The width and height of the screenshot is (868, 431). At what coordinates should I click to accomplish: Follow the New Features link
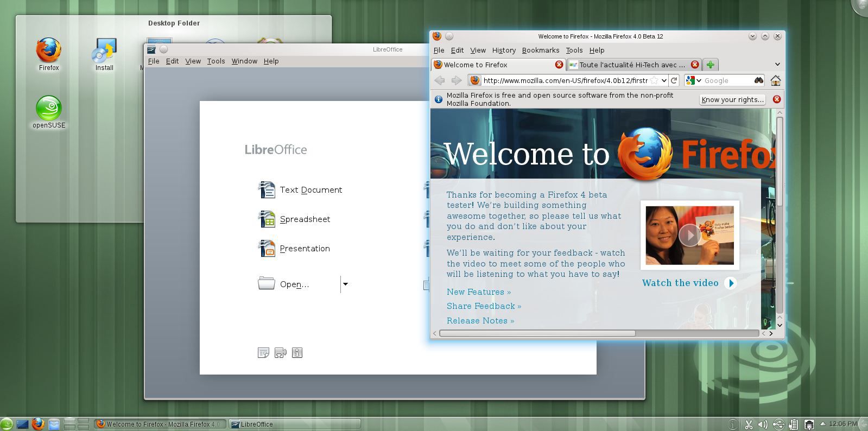pyautogui.click(x=479, y=292)
